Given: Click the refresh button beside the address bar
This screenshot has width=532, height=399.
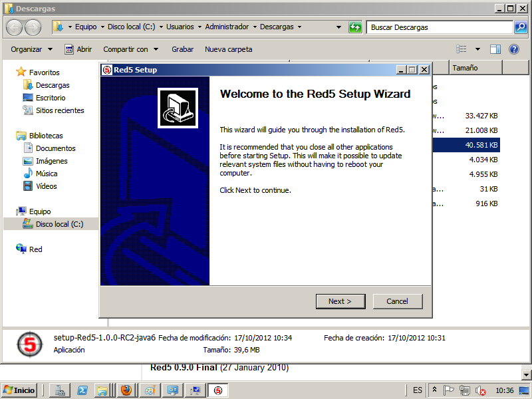Looking at the screenshot, I should click(355, 27).
